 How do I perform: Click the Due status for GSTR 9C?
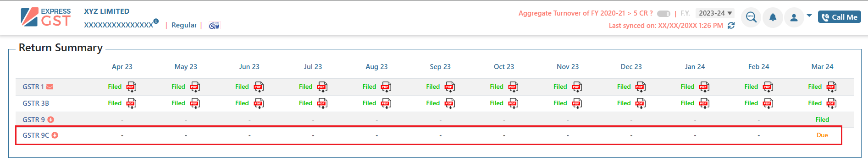coord(822,135)
